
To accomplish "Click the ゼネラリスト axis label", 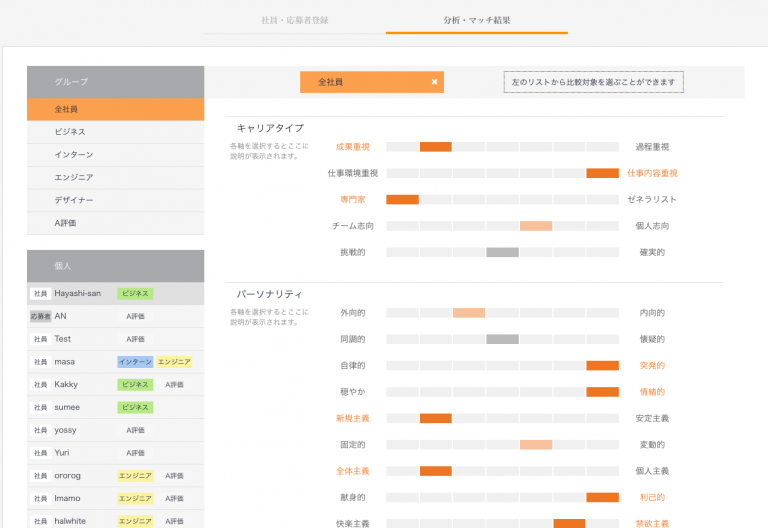I will coord(652,200).
